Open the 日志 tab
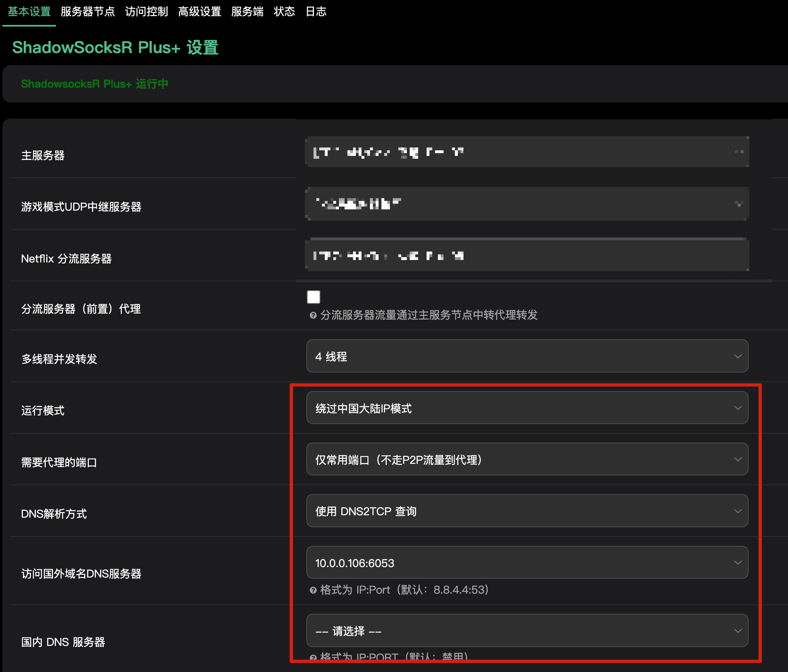Image resolution: width=788 pixels, height=672 pixels. click(316, 12)
